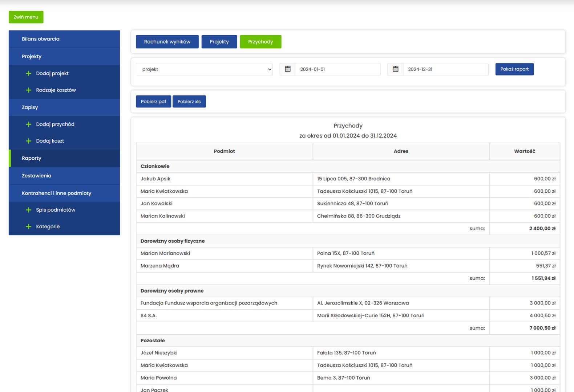The width and height of the screenshot is (574, 392).
Task: Click the plus icon beside Spis podmiotów
Action: (x=28, y=210)
